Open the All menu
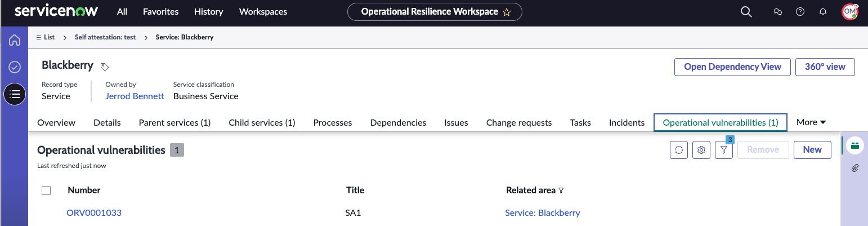 click(122, 11)
